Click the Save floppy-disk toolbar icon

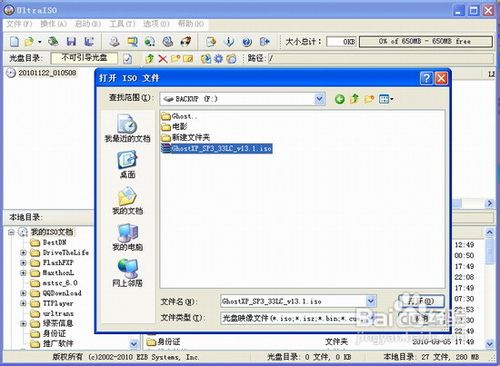coord(71,42)
